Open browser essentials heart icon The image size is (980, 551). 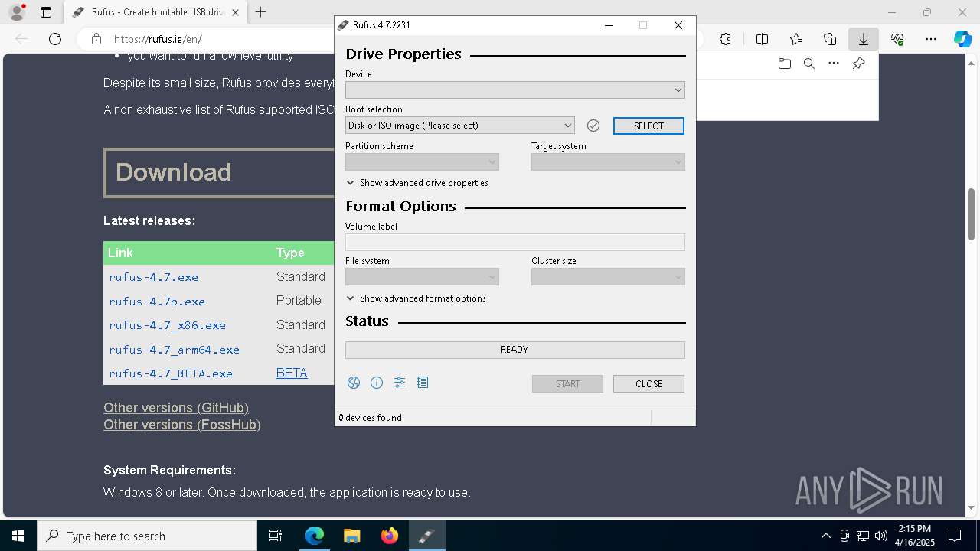897,39
